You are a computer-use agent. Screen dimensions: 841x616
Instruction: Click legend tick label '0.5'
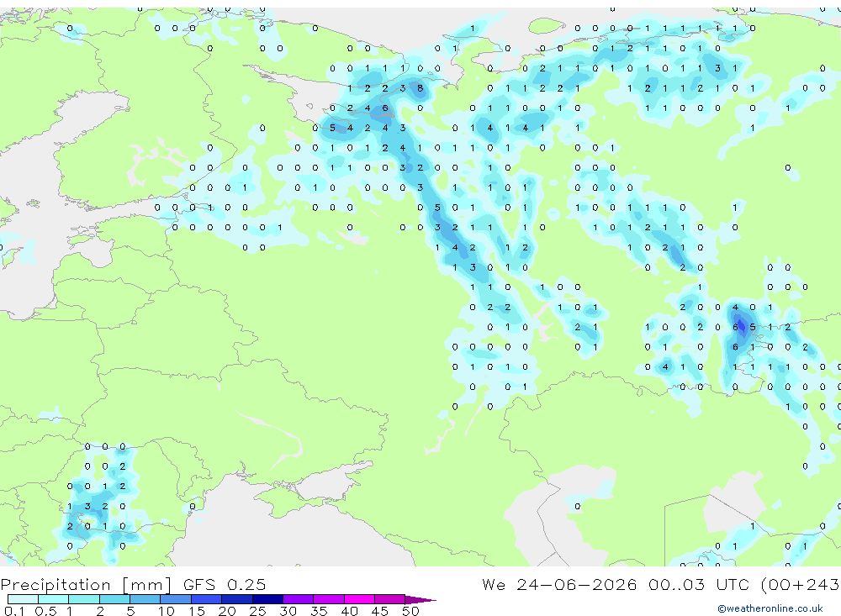[45, 611]
